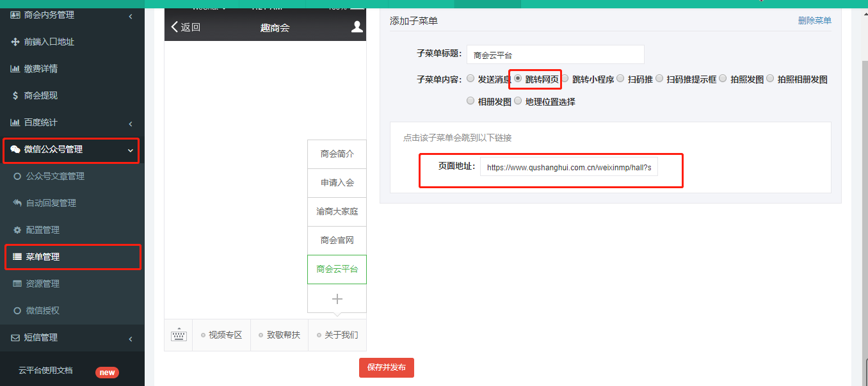Click the WeChat icon beside 微信公众号管理
This screenshot has height=386, width=868.
pos(15,149)
